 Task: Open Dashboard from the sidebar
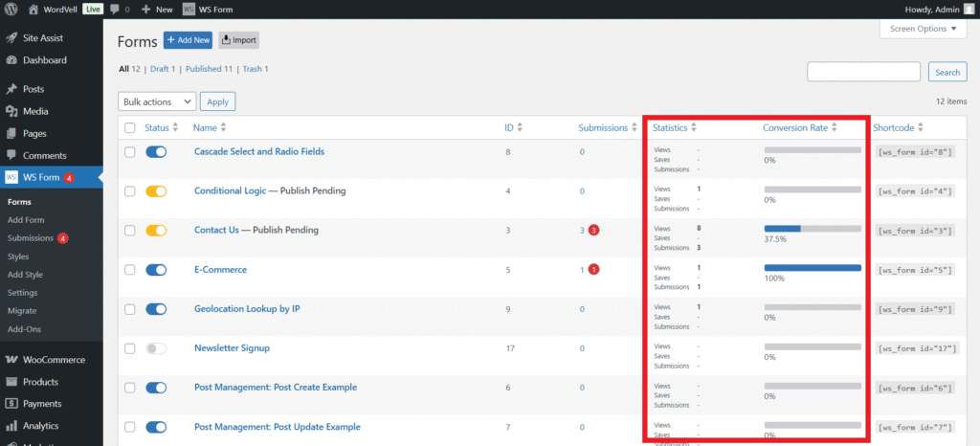44,60
